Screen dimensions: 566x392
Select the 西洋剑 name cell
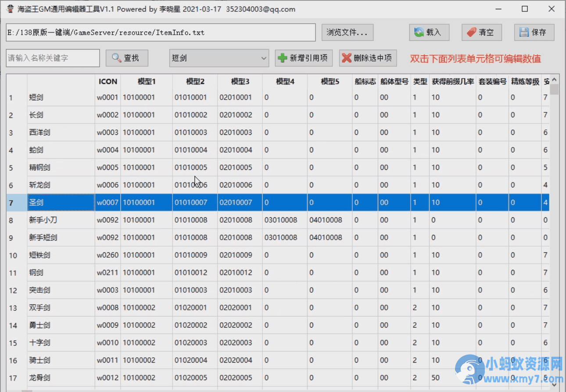[x=61, y=133]
